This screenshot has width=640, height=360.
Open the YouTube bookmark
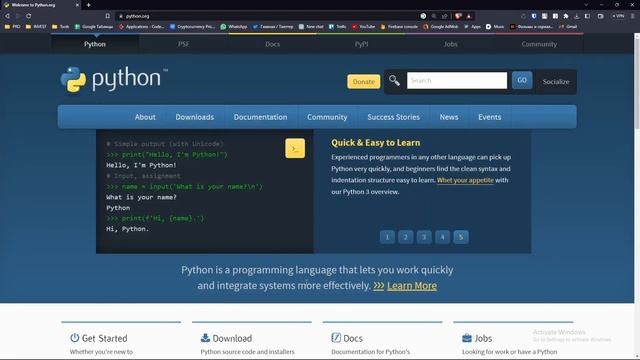coord(363,27)
